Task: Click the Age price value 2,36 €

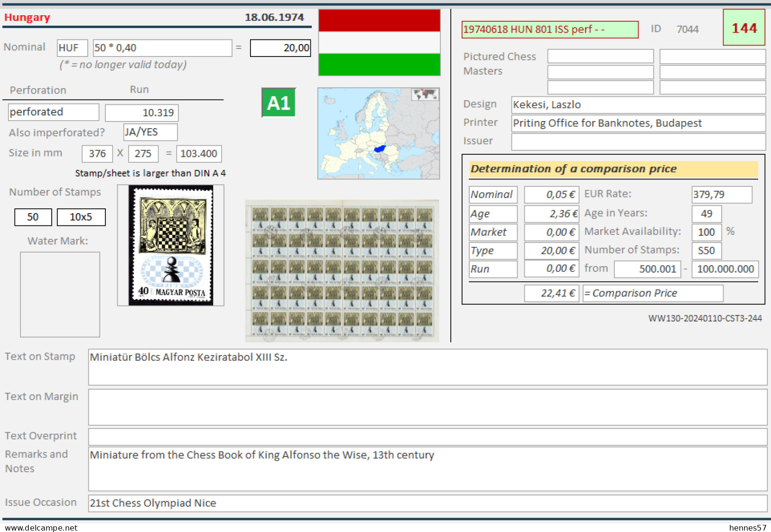Action: 551,214
